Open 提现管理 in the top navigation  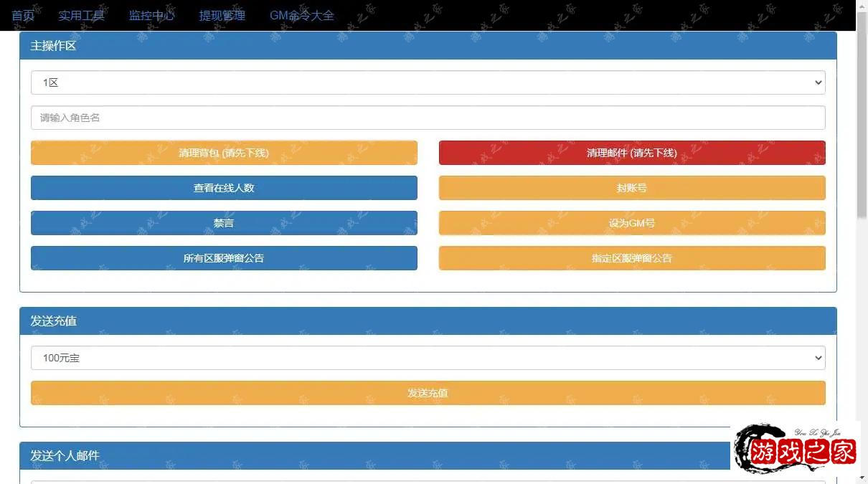click(x=222, y=15)
